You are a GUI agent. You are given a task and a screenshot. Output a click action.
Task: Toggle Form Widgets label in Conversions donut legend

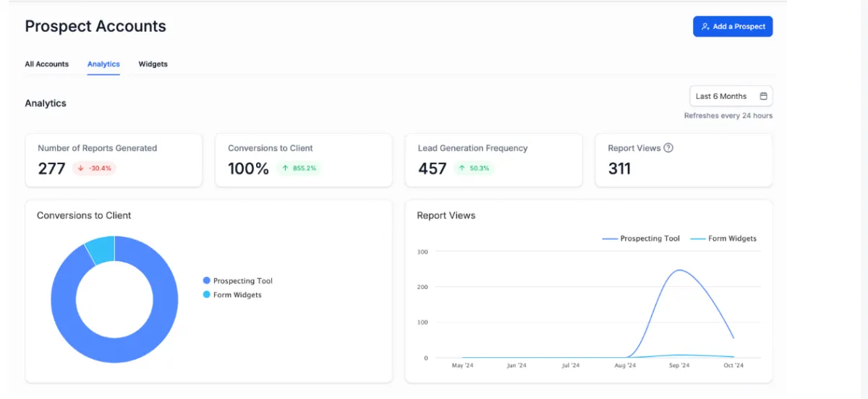coord(237,295)
